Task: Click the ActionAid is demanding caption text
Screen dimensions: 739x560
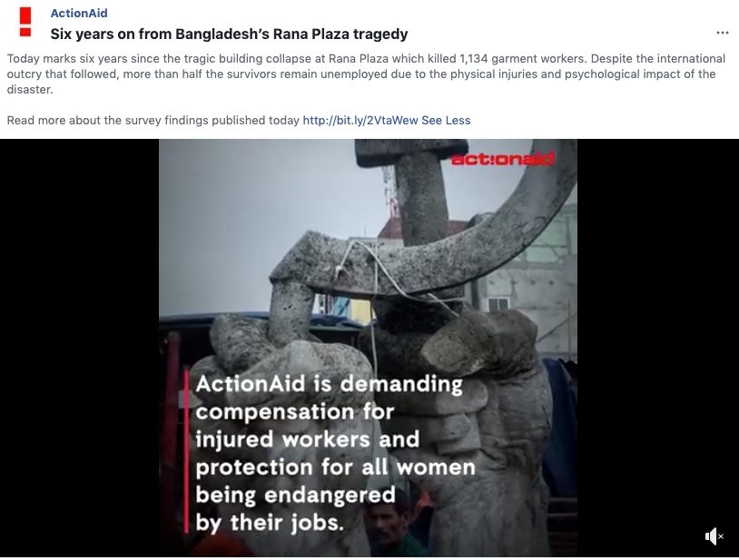Action: click(336, 453)
